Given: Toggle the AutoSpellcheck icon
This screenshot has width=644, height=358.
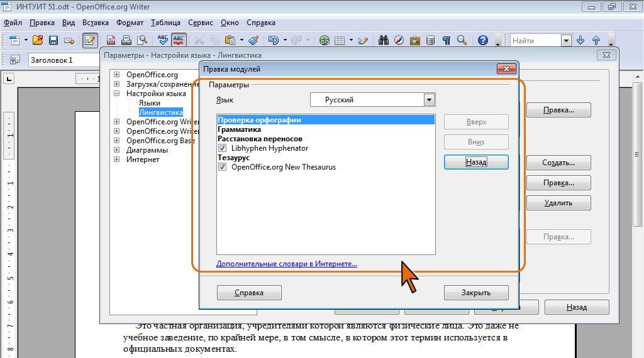Looking at the screenshot, I should click(x=179, y=40).
